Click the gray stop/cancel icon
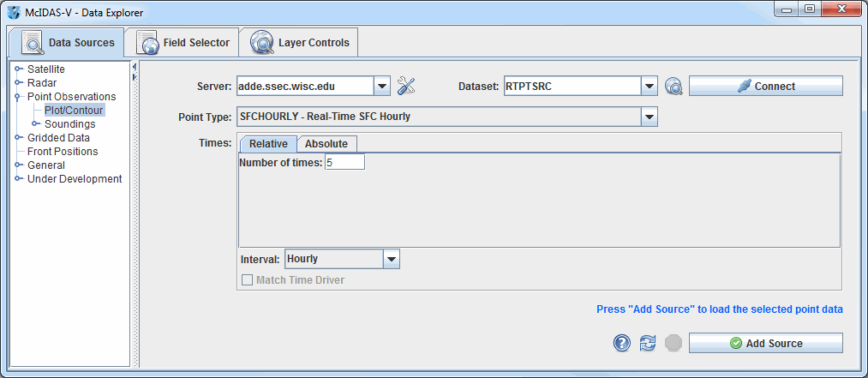 673,343
